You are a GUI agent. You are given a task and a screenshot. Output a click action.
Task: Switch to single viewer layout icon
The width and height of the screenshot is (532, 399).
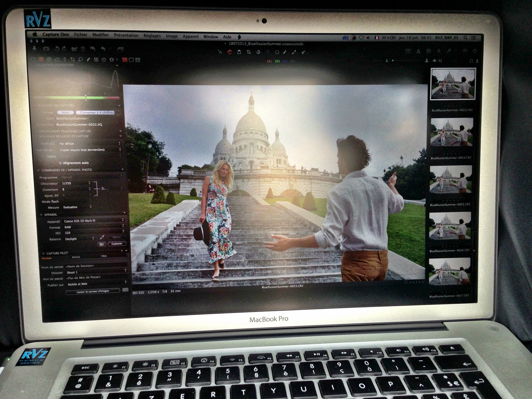[131, 60]
